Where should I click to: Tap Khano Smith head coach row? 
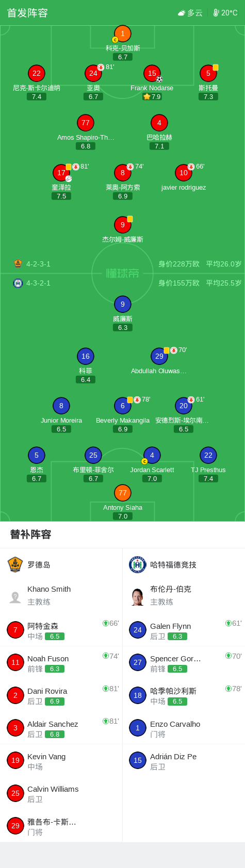click(x=61, y=596)
